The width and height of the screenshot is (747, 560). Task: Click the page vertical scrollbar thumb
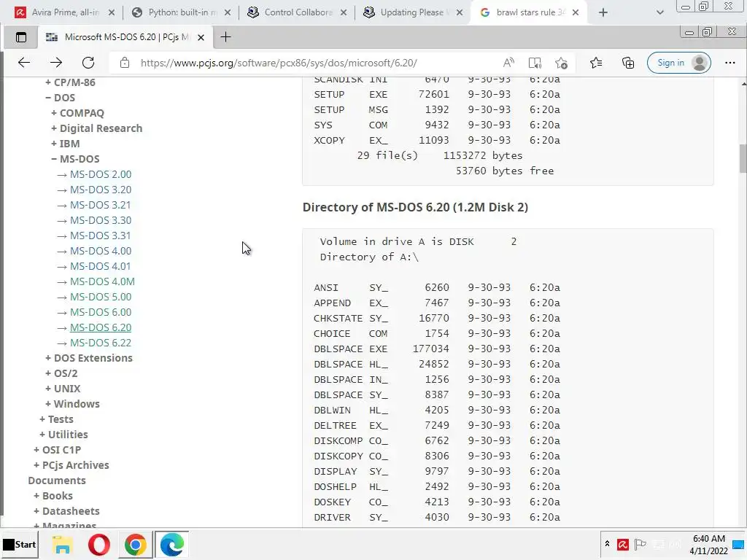click(x=743, y=158)
